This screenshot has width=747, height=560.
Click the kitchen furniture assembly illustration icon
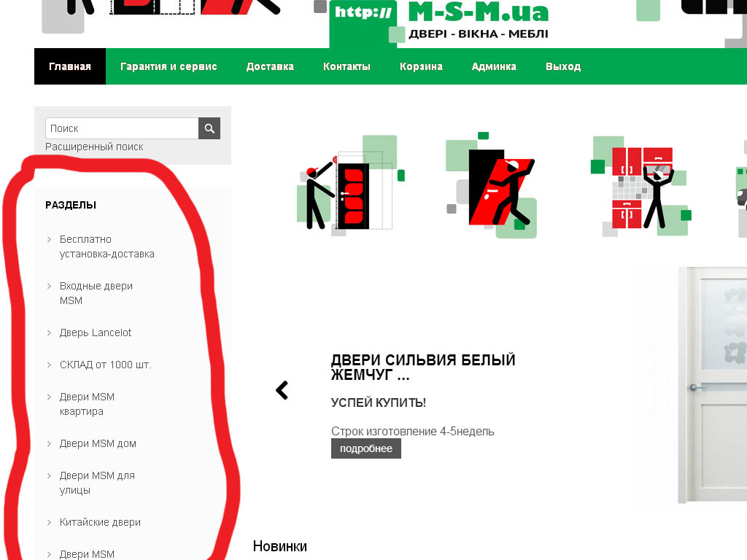[x=640, y=186]
